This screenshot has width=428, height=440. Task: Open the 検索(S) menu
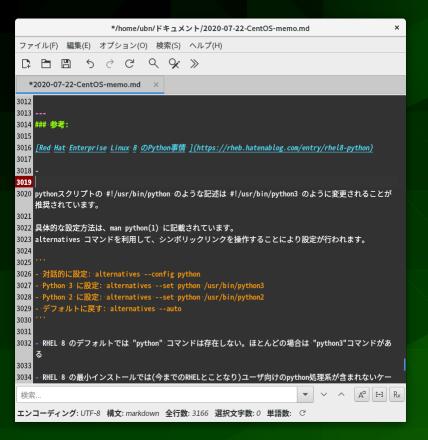tap(168, 45)
